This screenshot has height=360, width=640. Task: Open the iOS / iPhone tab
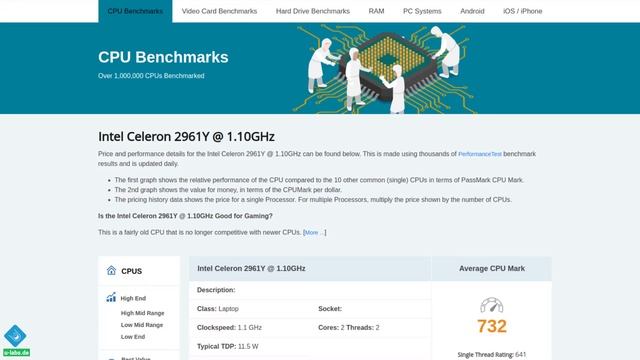tap(522, 11)
